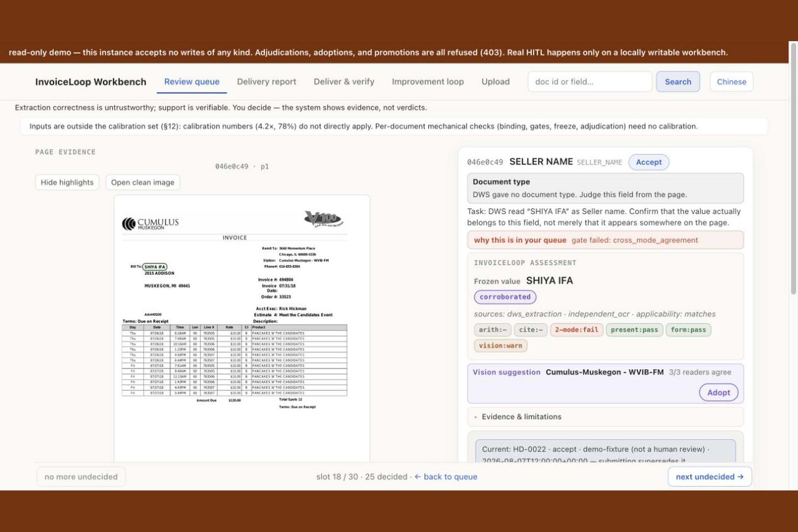Click the Search button

[x=678, y=82]
